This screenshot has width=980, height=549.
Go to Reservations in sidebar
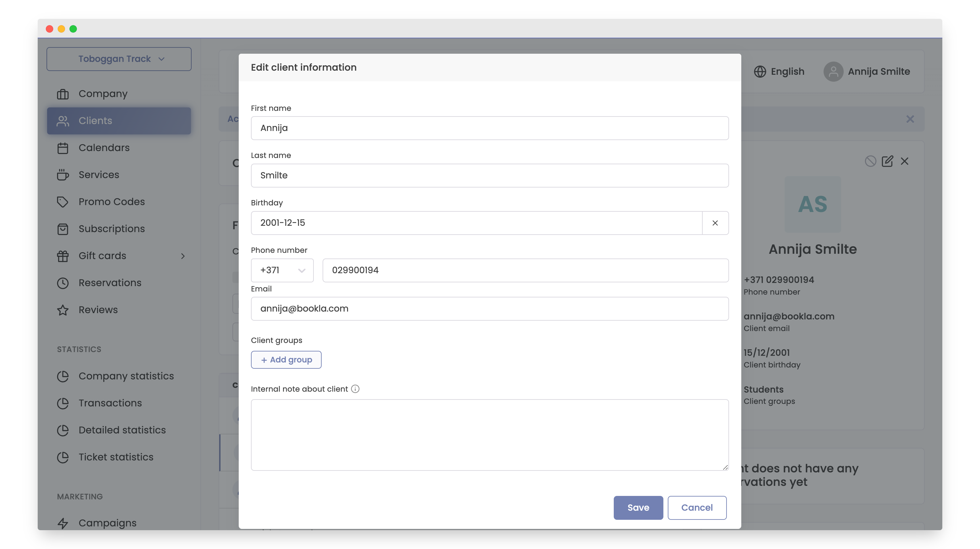[110, 283]
